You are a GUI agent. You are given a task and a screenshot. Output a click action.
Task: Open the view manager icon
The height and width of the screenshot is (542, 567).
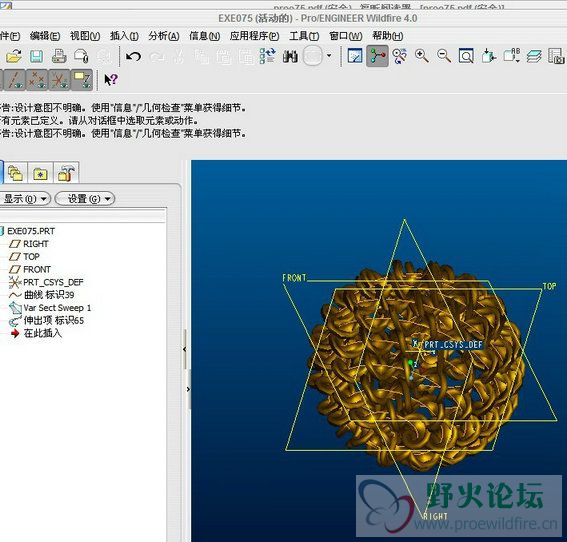[x=556, y=56]
